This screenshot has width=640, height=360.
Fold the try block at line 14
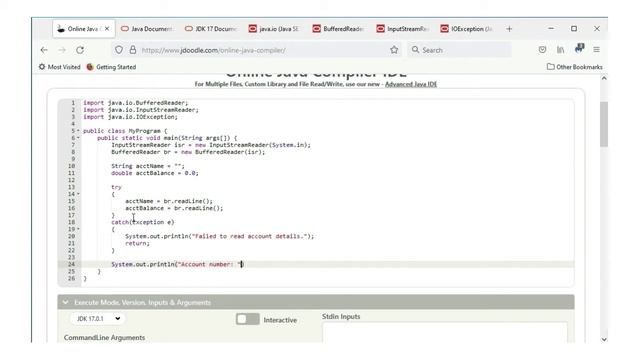78,194
